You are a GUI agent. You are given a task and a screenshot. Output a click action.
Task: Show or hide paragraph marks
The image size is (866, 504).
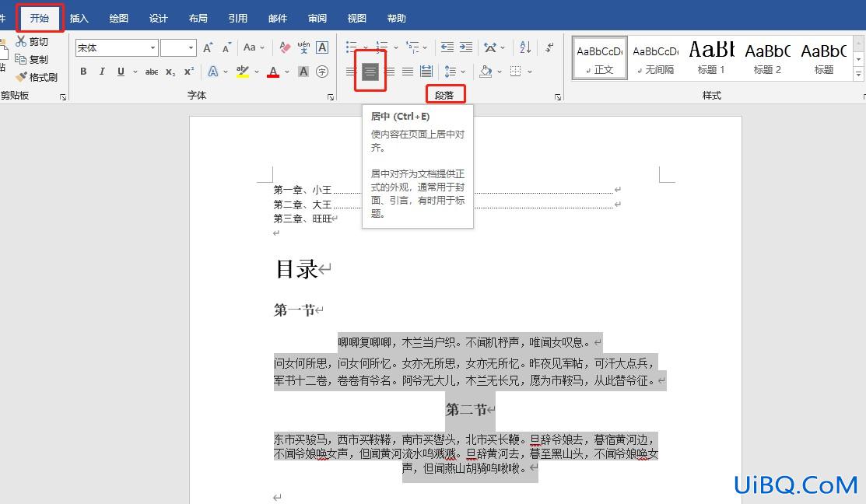pos(549,47)
